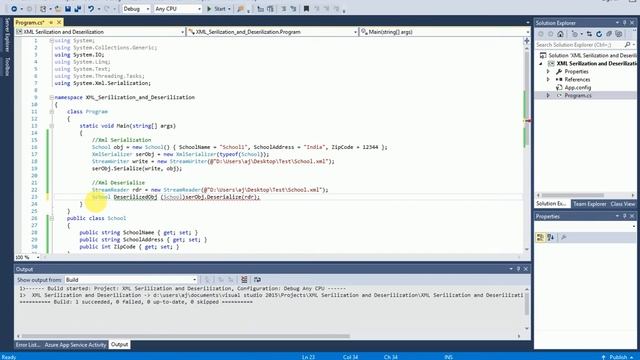Click the Open File folder icon
Image resolution: width=640 pixels, height=360 pixels.
(58, 9)
